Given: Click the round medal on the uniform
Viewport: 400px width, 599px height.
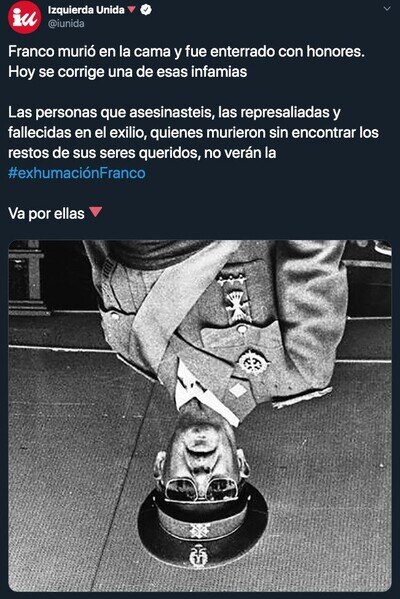Looking at the screenshot, I should [x=253, y=362].
